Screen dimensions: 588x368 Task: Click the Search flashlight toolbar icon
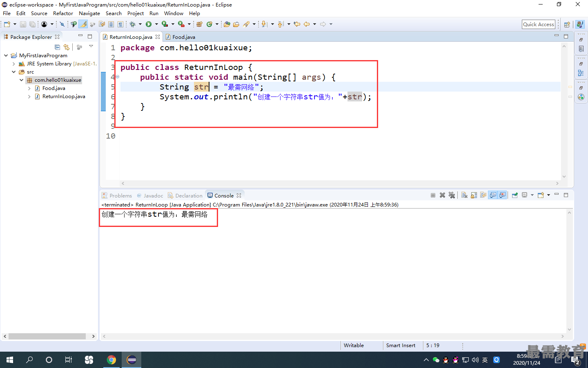pyautogui.click(x=246, y=24)
